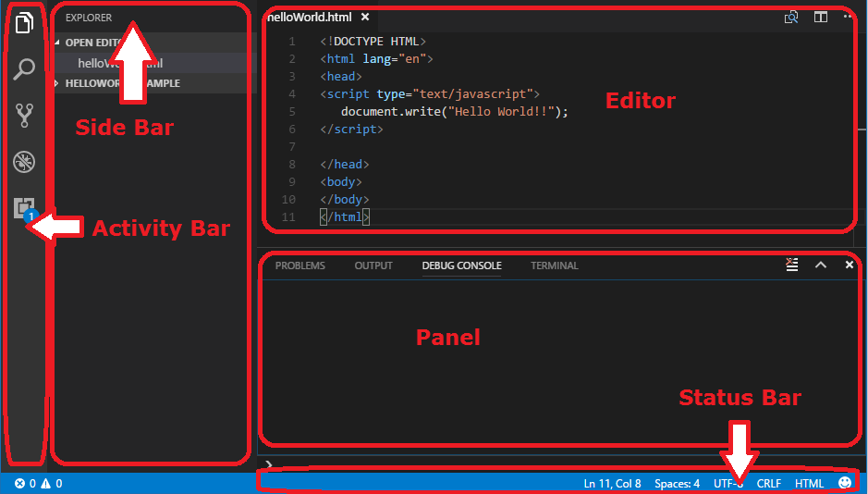Image resolution: width=868 pixels, height=494 pixels.
Task: Open the Search view in activity bar
Action: (x=24, y=69)
